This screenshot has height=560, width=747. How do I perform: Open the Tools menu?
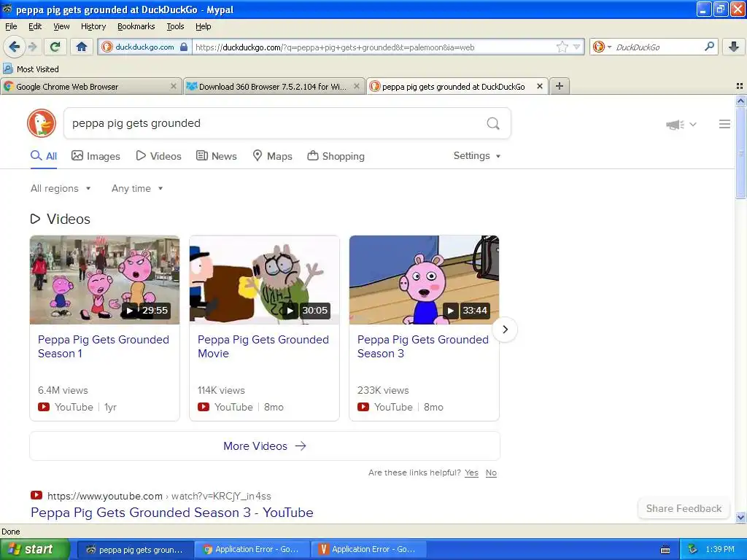pyautogui.click(x=175, y=26)
